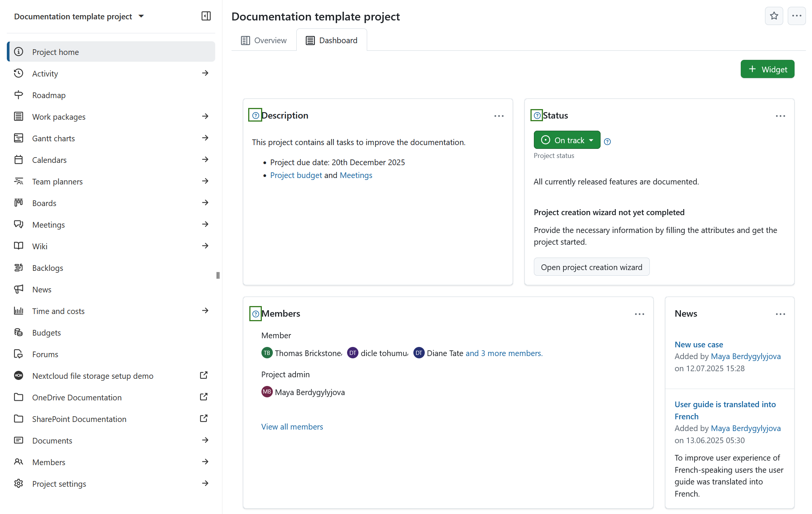
Task: Open the Project budget link in Description
Action: (x=296, y=175)
